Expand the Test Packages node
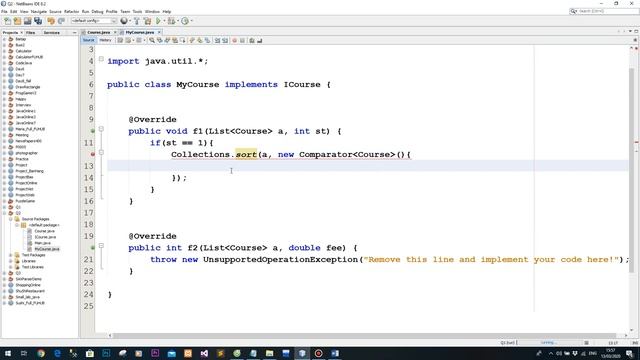 click(x=11, y=255)
